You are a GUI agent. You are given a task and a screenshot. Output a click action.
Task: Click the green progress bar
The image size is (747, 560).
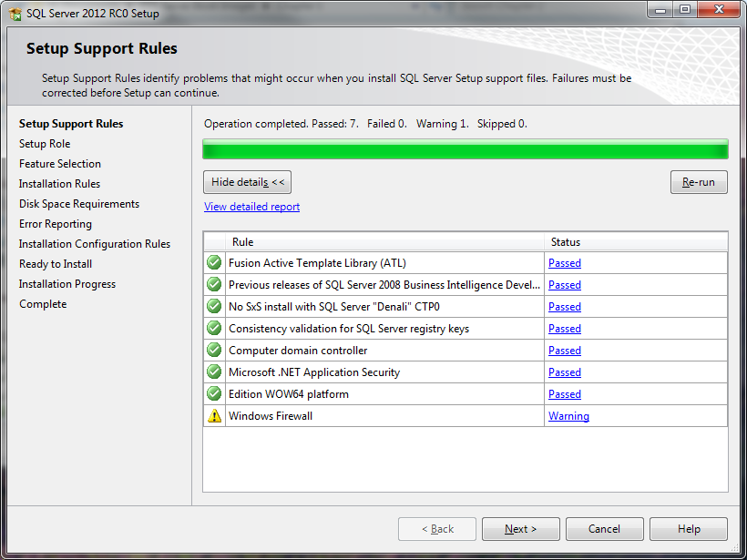pyautogui.click(x=466, y=149)
